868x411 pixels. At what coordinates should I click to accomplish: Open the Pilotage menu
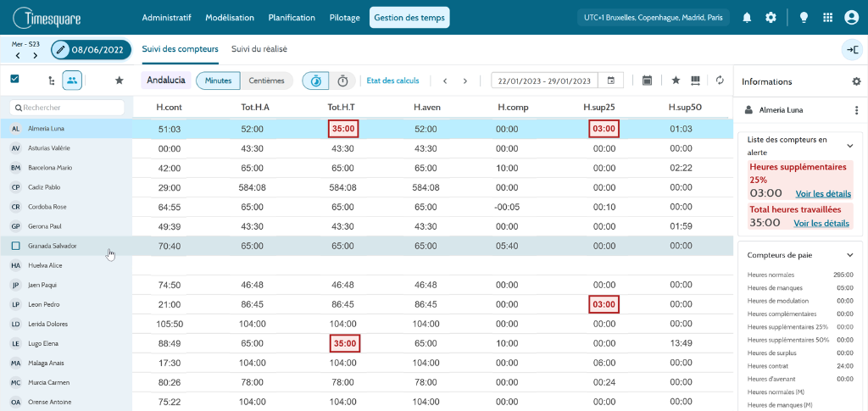click(x=345, y=18)
